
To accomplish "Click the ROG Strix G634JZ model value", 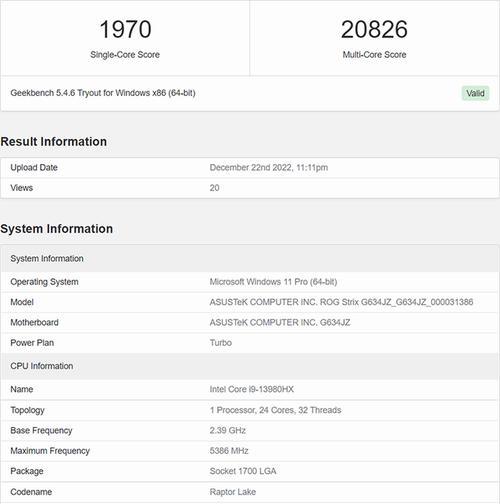I will click(341, 302).
